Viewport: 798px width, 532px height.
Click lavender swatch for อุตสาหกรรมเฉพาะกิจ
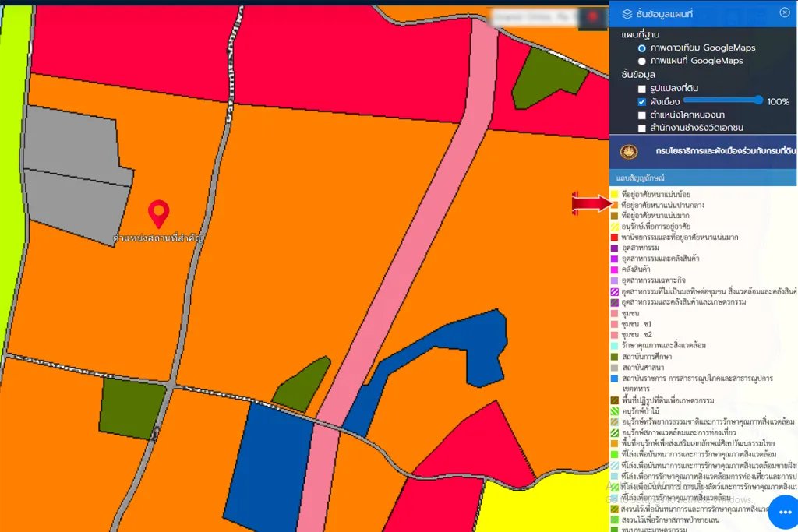click(x=614, y=280)
